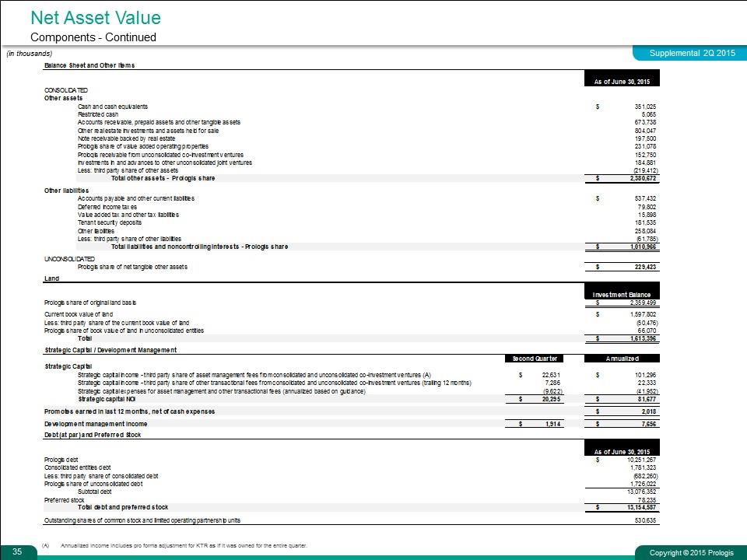Click 'Development management income' label
Viewport: 747px width, 560px height.
96,424
